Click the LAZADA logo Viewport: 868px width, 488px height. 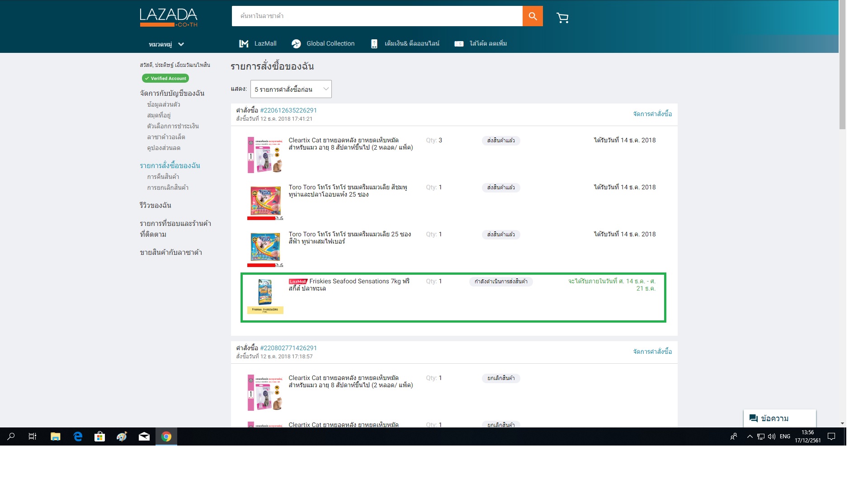pyautogui.click(x=169, y=18)
